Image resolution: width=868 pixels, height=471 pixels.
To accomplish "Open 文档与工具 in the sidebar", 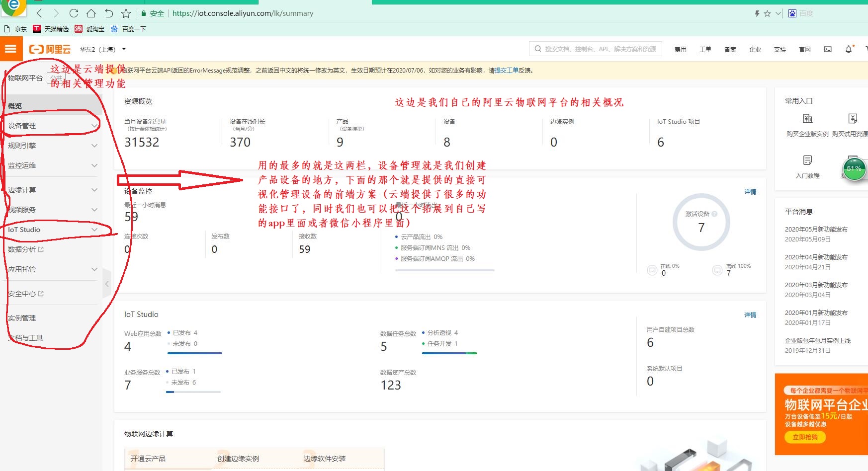I will 25,338.
